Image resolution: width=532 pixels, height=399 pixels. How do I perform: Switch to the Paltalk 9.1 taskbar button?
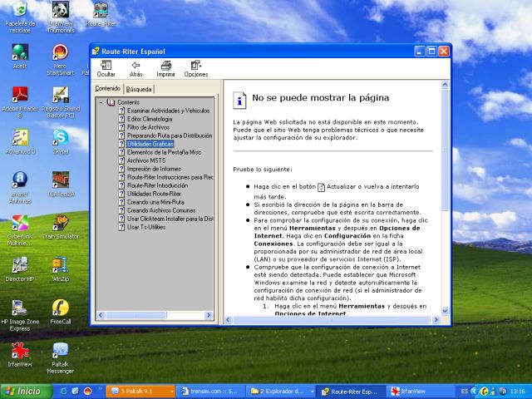(x=140, y=391)
